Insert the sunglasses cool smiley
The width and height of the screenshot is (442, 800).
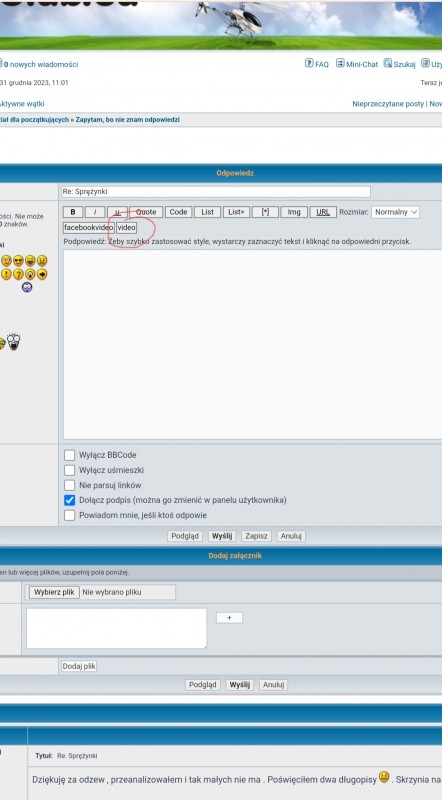(18, 261)
